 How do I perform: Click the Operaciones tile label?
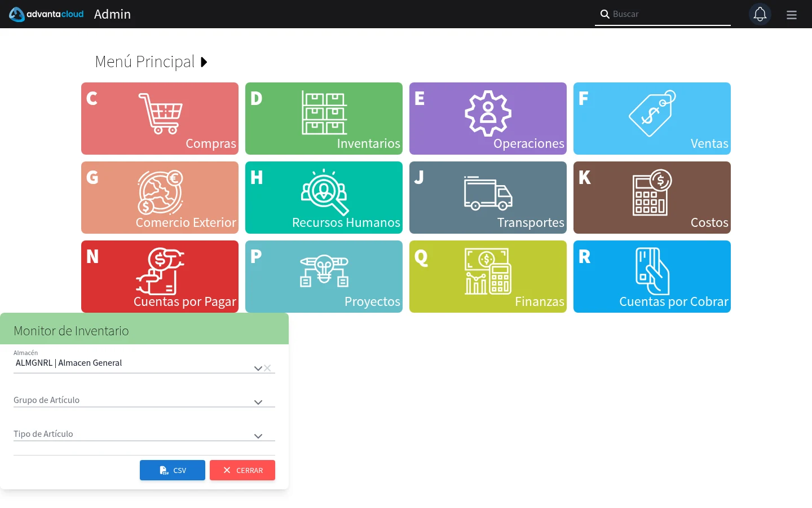pyautogui.click(x=529, y=144)
